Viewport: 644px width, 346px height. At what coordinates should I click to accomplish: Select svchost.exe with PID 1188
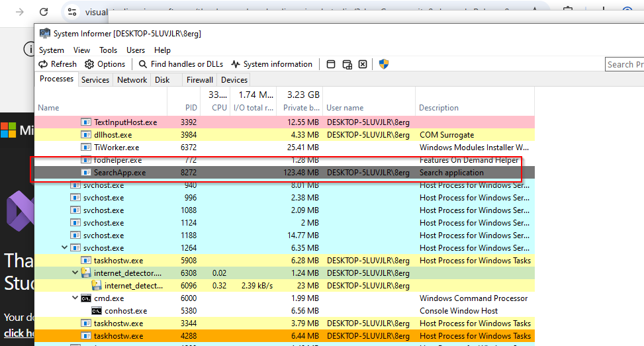click(x=285, y=235)
